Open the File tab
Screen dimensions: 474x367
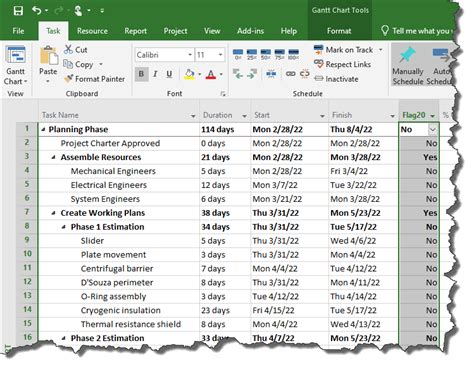[x=18, y=31]
